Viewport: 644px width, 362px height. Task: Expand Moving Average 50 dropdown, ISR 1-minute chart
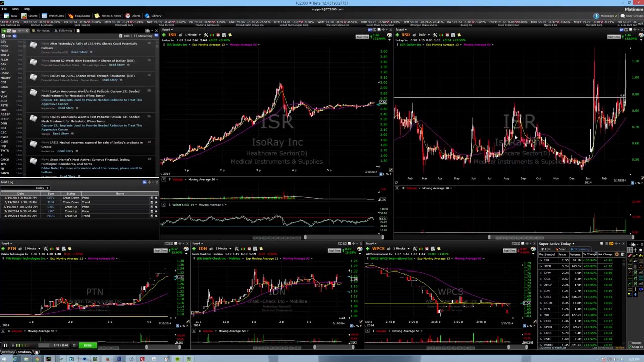[x=259, y=45]
